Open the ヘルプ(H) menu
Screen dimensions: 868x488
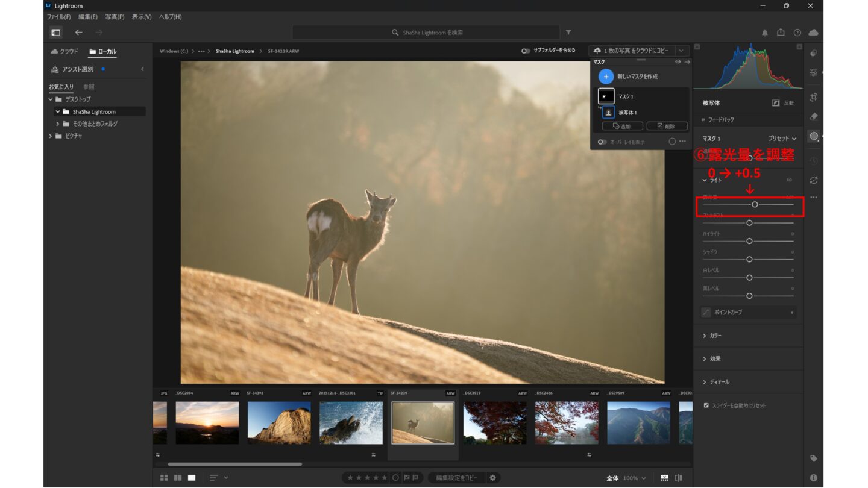point(170,17)
